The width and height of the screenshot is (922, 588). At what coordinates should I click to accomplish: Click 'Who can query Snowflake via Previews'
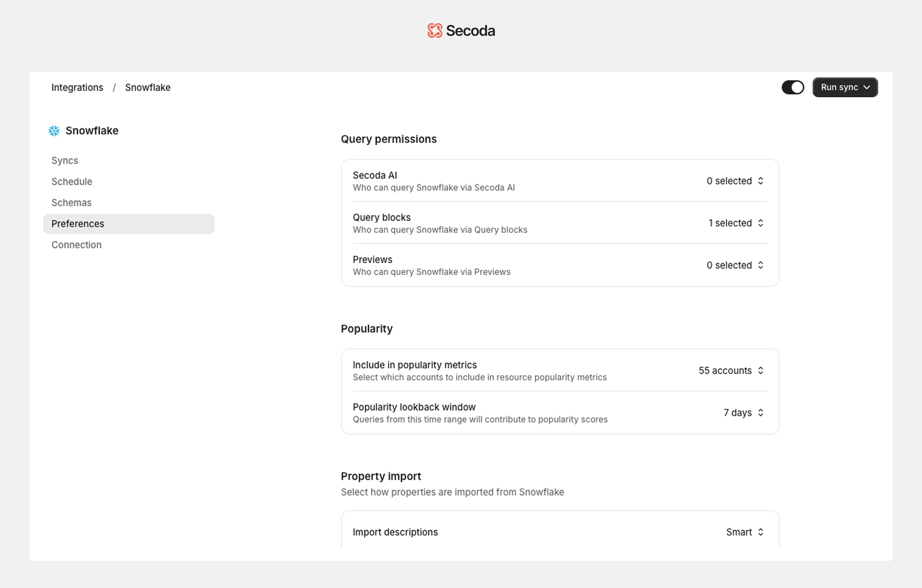click(432, 272)
